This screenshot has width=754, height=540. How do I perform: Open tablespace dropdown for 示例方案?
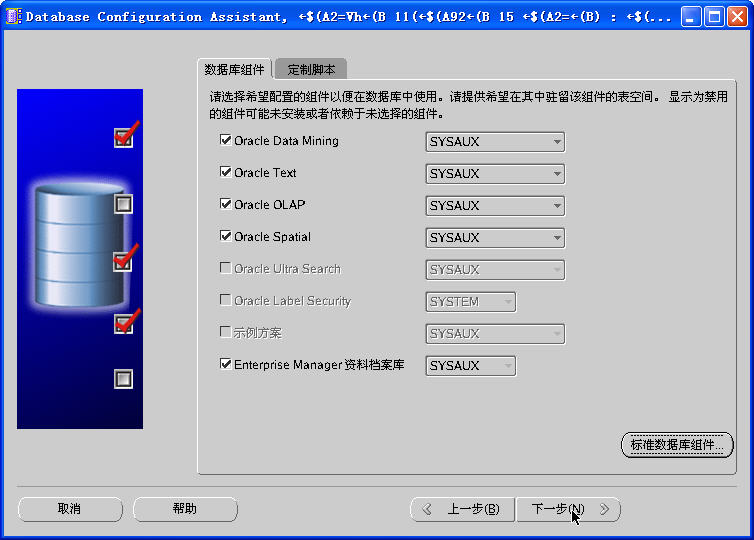coord(495,334)
